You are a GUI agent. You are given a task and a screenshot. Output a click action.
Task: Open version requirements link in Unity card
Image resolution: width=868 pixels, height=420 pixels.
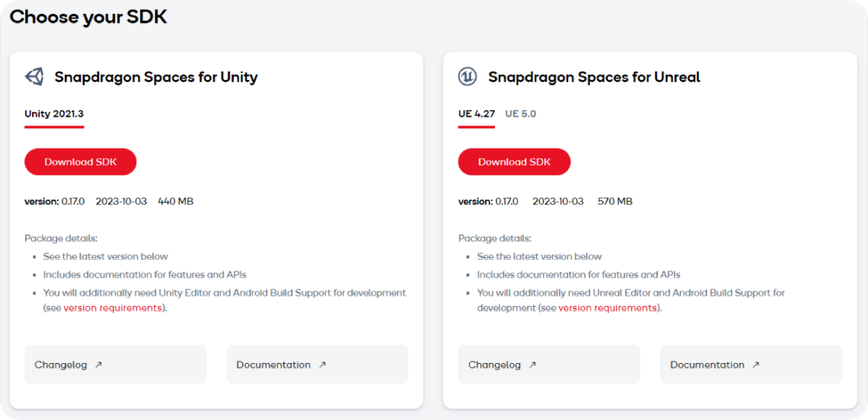pos(113,308)
